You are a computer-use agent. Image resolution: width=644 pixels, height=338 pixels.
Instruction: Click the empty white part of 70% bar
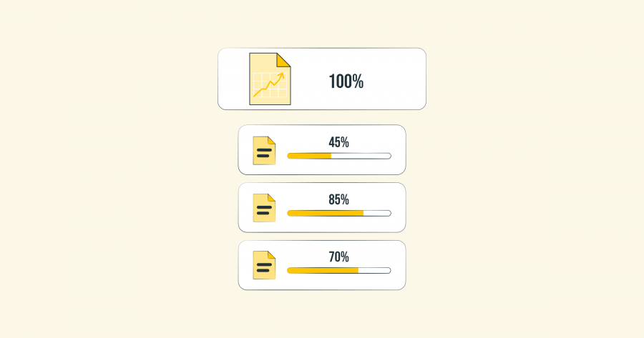pyautogui.click(x=374, y=271)
